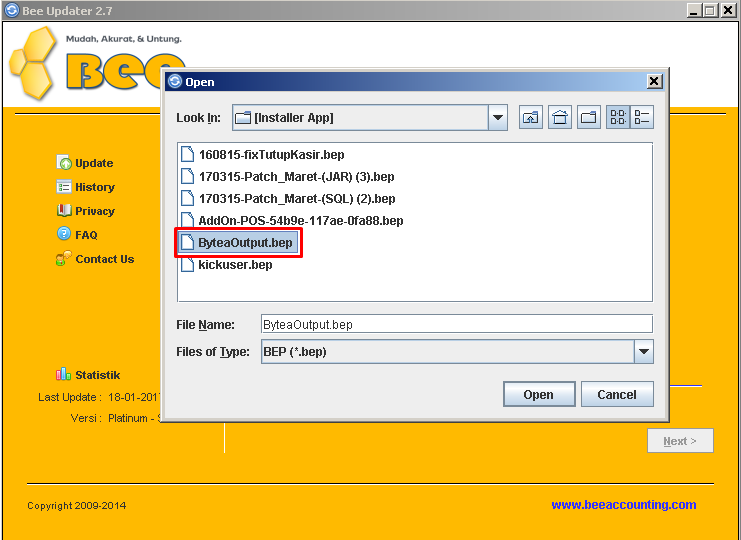Click the Home directory icon
The image size is (741, 540).
click(560, 117)
